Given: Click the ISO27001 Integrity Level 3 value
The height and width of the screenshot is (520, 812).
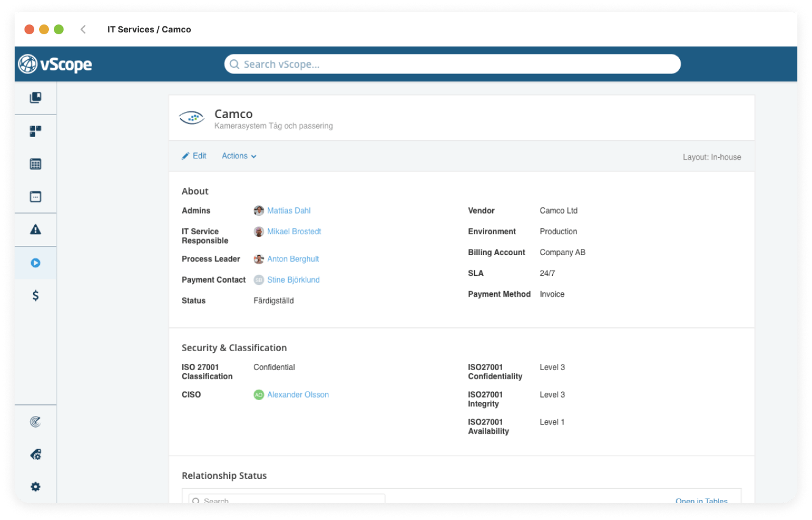Looking at the screenshot, I should point(552,395).
